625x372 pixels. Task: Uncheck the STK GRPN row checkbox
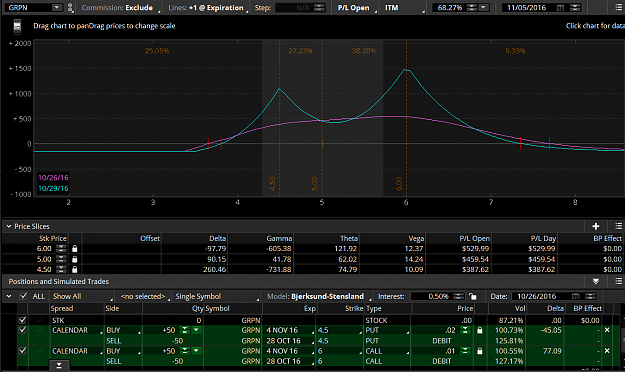point(22,320)
